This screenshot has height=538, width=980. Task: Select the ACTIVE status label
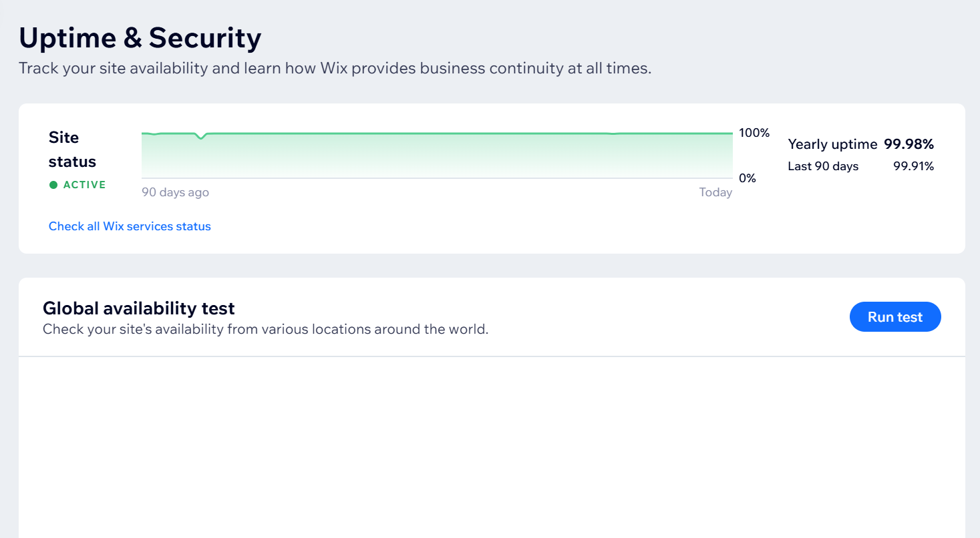coord(84,185)
